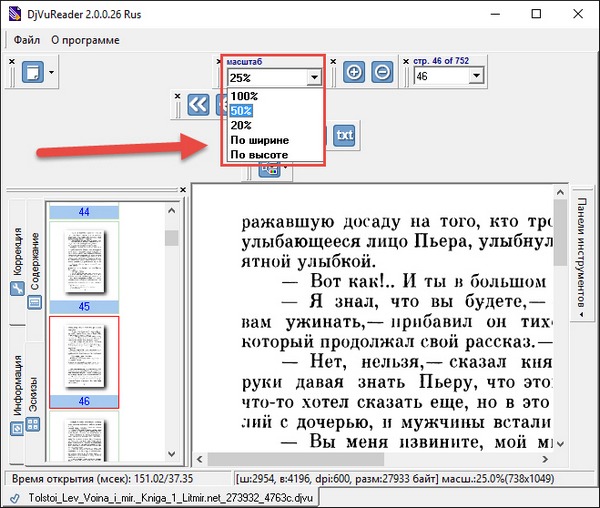
Task: Open the Коррекция wrench tab
Action: [x=17, y=262]
